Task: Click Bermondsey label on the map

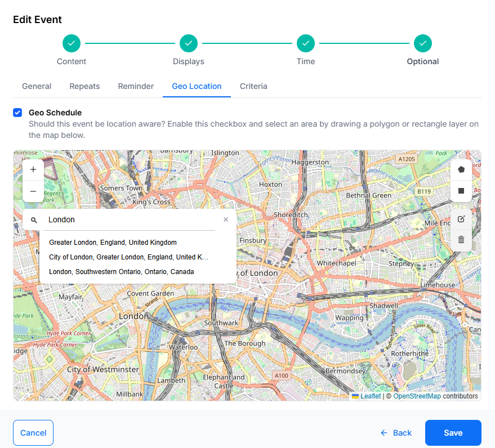Action: pyautogui.click(x=345, y=371)
